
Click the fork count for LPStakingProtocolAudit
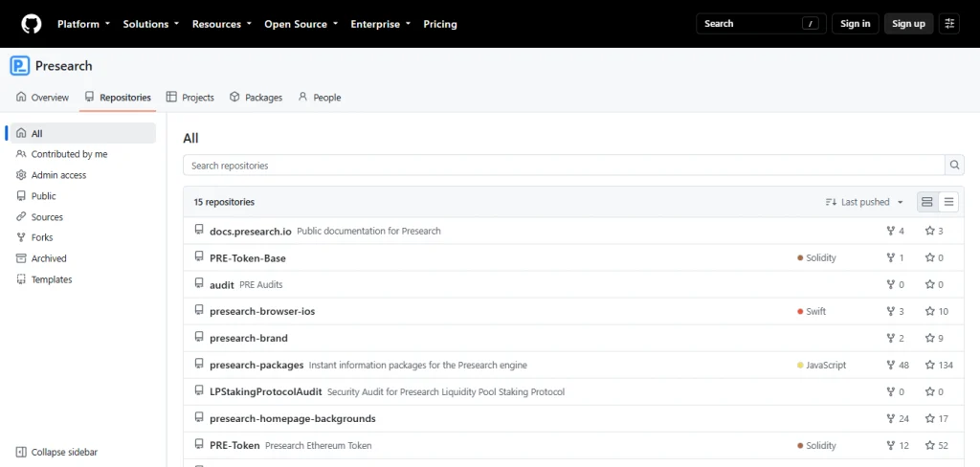[x=895, y=392]
